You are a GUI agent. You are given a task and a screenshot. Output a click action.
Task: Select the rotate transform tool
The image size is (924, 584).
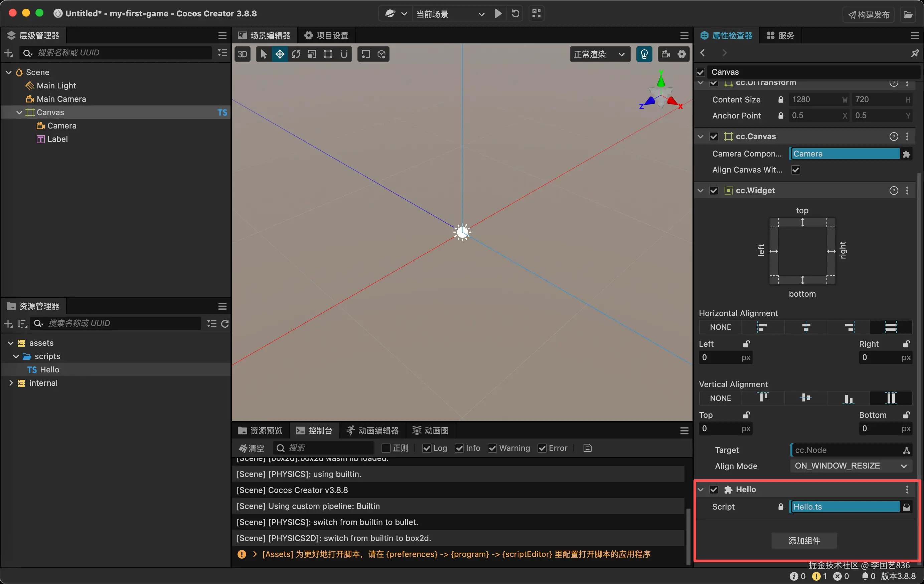click(x=296, y=54)
